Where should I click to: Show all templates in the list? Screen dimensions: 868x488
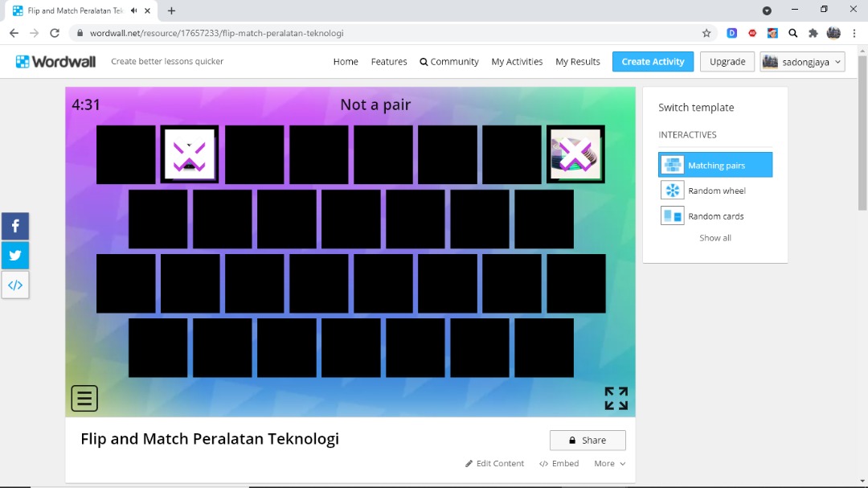pyautogui.click(x=715, y=238)
